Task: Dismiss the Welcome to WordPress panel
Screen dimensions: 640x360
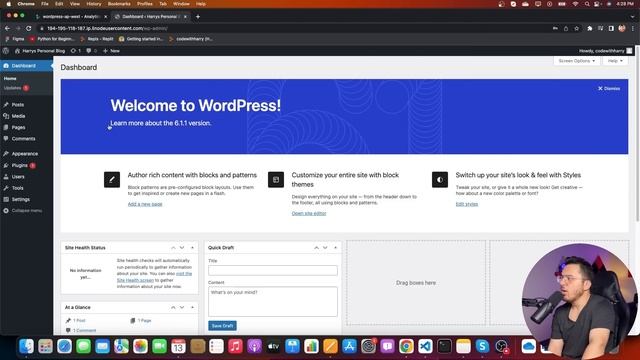Action: coord(609,89)
